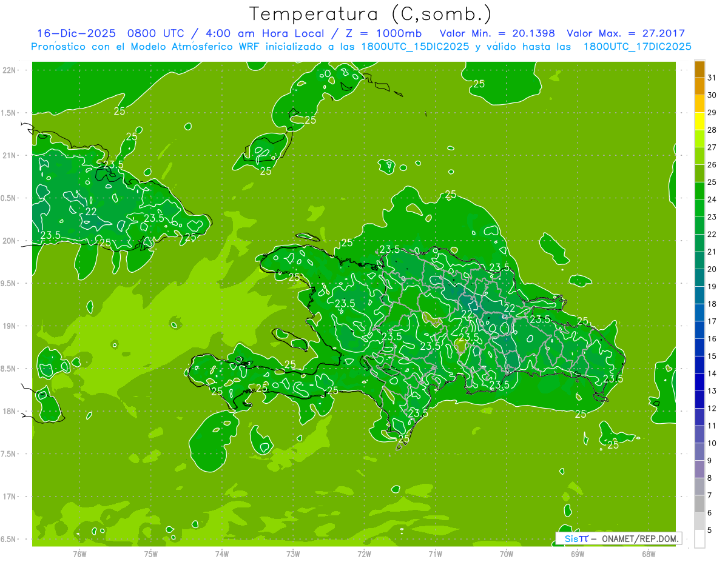Click the yellow 28 degree legend swatch

(x=699, y=122)
